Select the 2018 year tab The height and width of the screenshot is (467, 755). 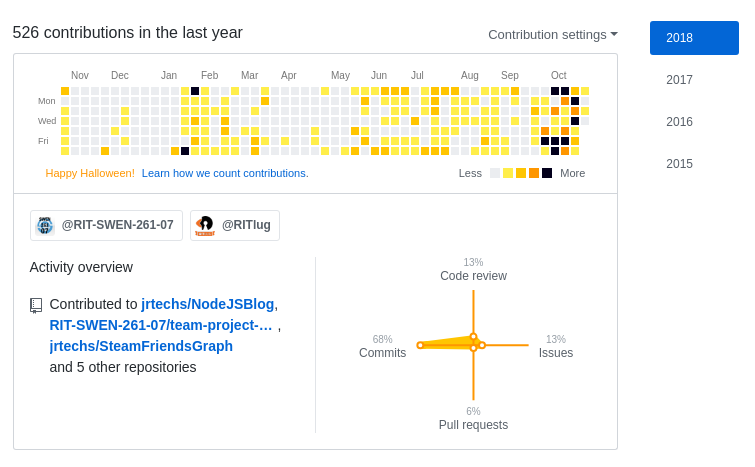click(x=694, y=38)
